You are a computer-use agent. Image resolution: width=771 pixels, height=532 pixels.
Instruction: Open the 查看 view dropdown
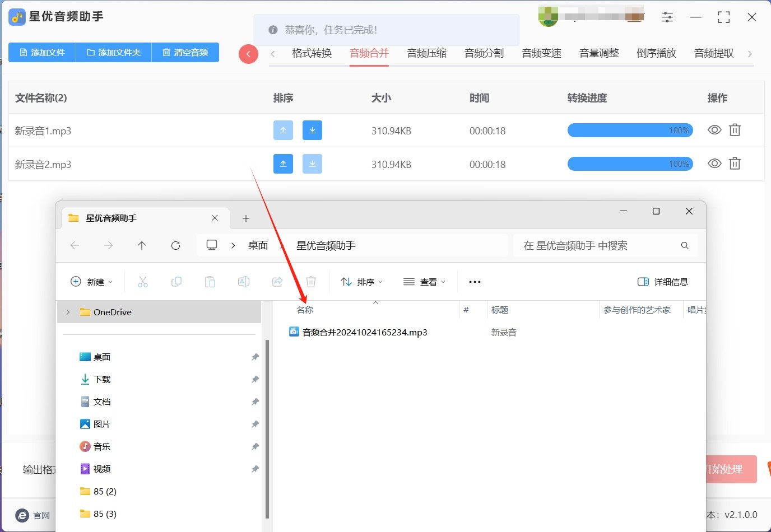click(x=424, y=282)
